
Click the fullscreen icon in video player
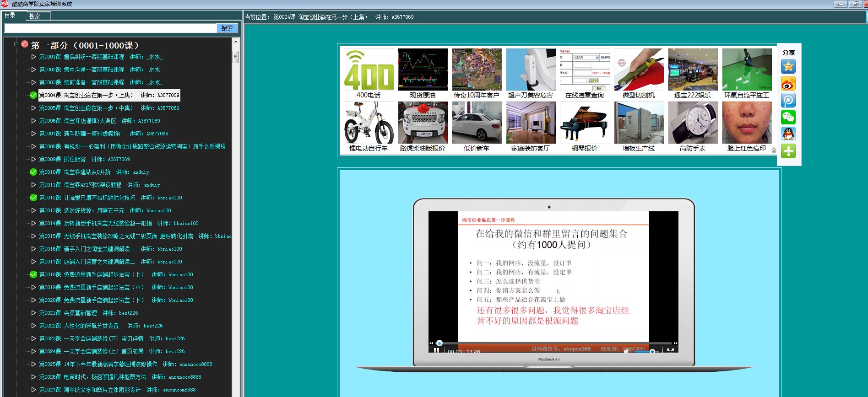670,351
